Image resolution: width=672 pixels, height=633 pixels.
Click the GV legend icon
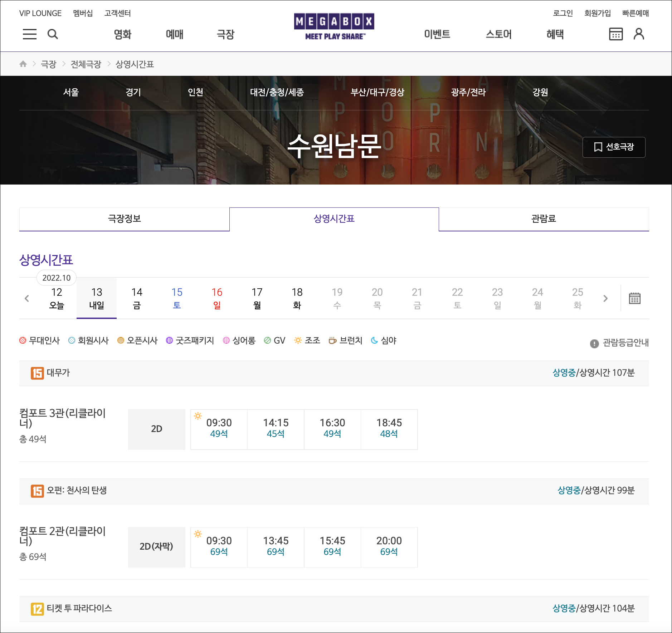(267, 340)
